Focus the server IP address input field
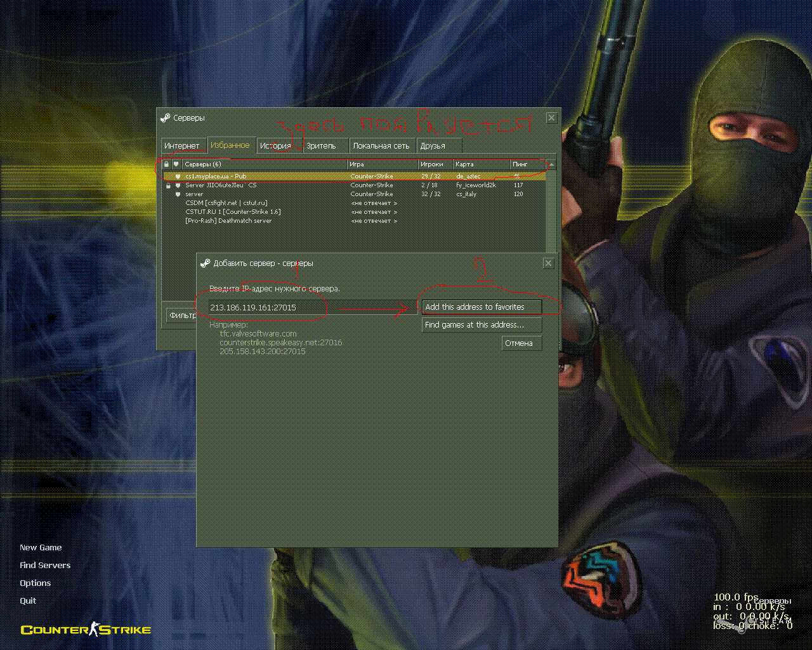 [x=313, y=307]
